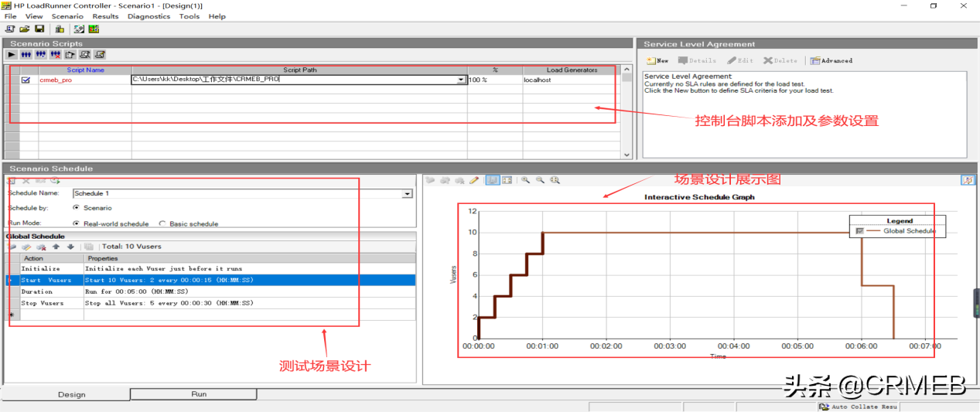The width and height of the screenshot is (980, 412).
Task: Click the zoom in magnifier on graph
Action: (x=525, y=180)
